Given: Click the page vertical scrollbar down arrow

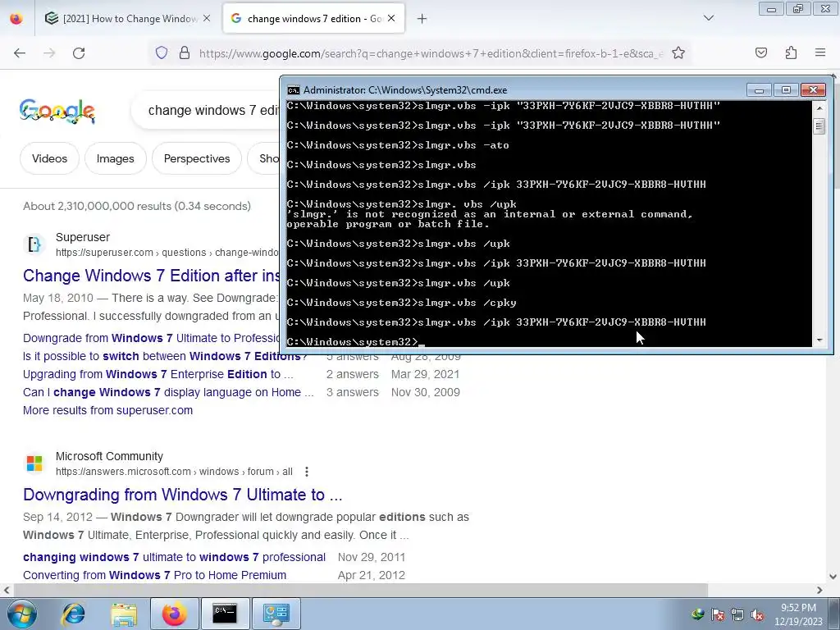Looking at the screenshot, I should tap(833, 577).
